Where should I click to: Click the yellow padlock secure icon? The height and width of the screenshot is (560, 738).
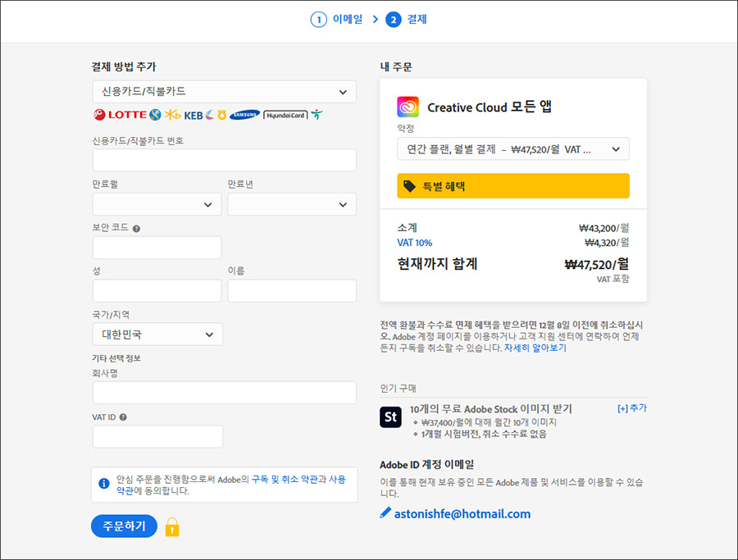click(172, 527)
